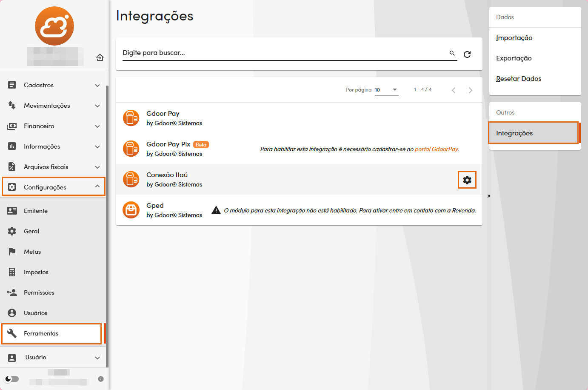
Task: Click the Informações chart icon
Action: pyautogui.click(x=12, y=146)
